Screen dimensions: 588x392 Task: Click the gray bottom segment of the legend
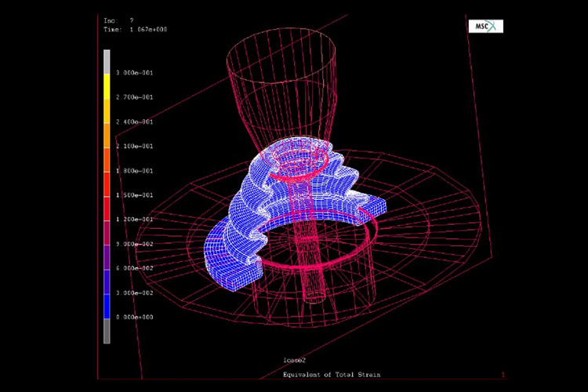point(107,330)
